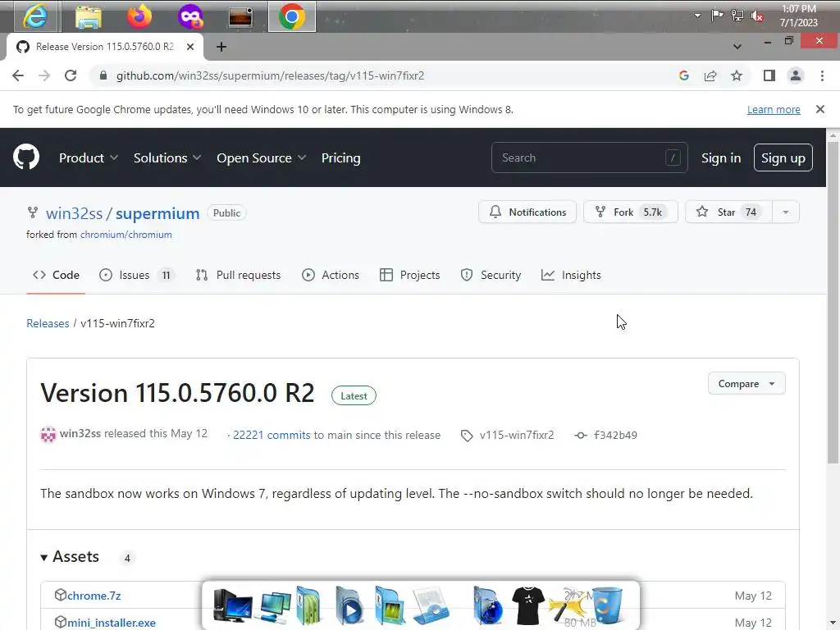Launch Firefox from the taskbar
The image size is (840, 630).
139,16
